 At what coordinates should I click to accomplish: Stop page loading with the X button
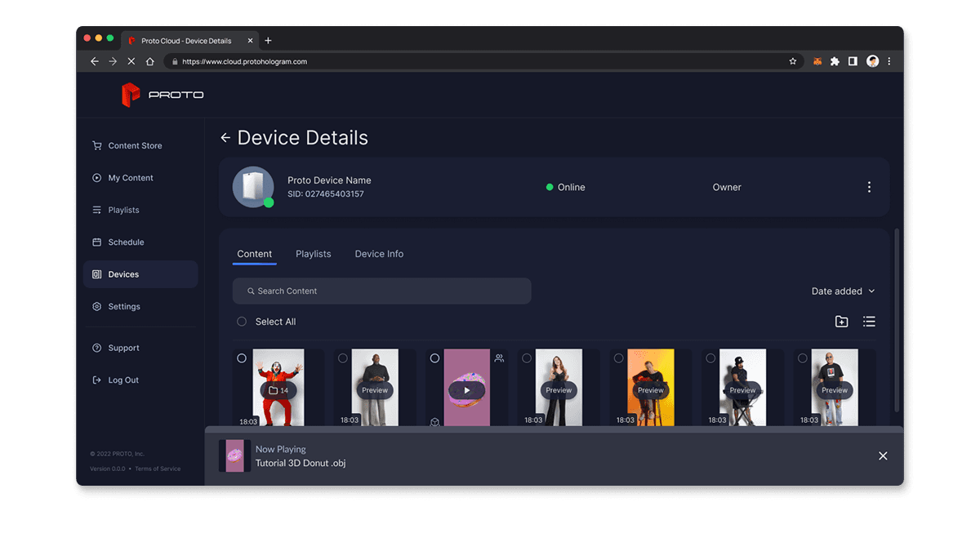[131, 61]
